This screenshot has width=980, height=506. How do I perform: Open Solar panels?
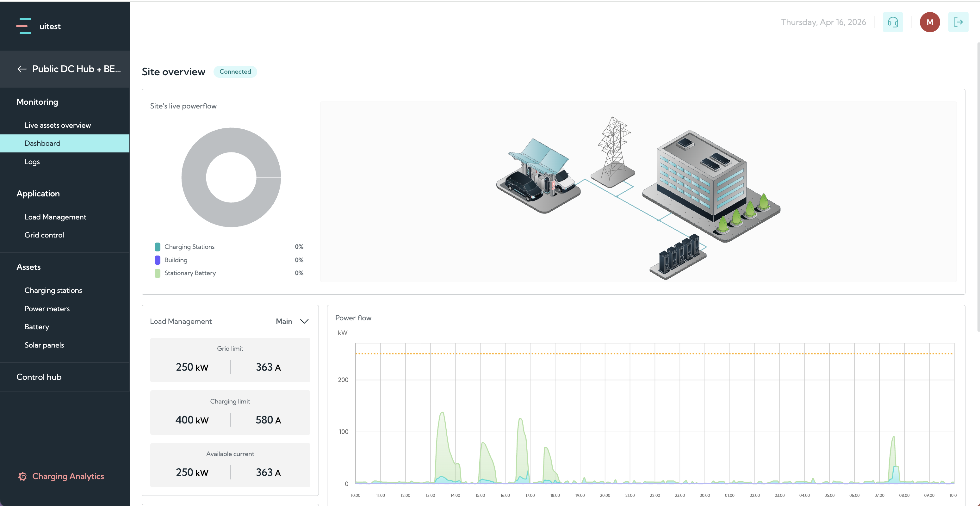pos(44,345)
